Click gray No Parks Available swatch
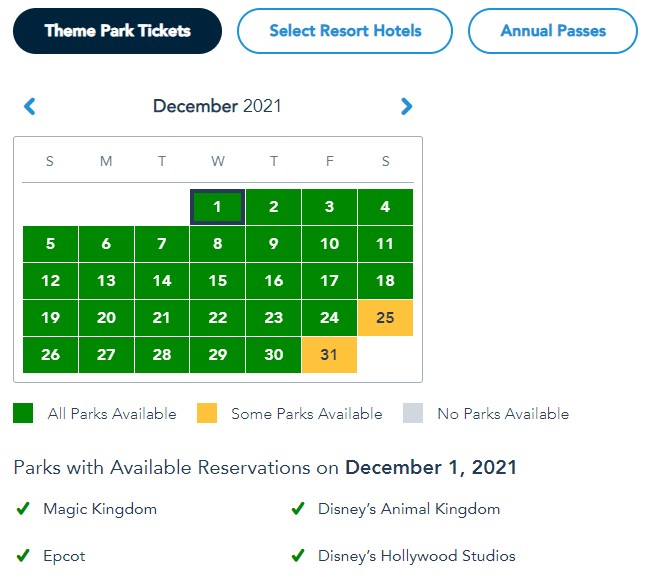Image resolution: width=646 pixels, height=578 pixels. coord(412,413)
